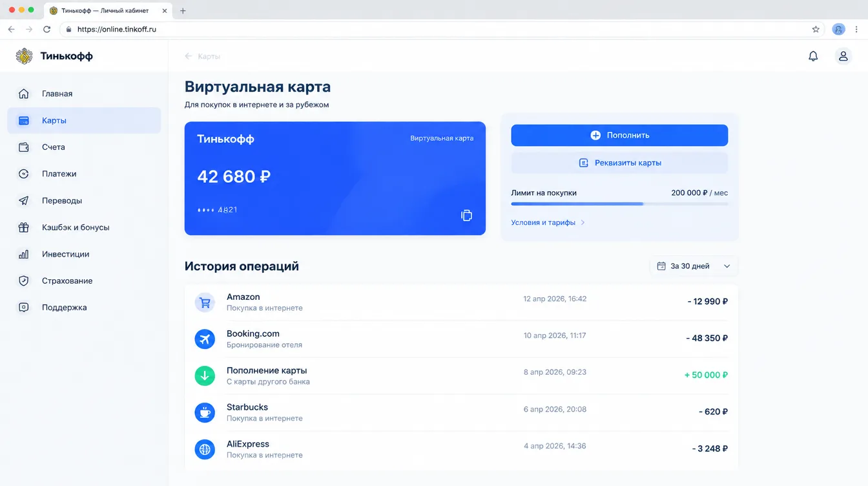Bookmark this page with the star icon
The image size is (868, 486).
[x=816, y=29]
